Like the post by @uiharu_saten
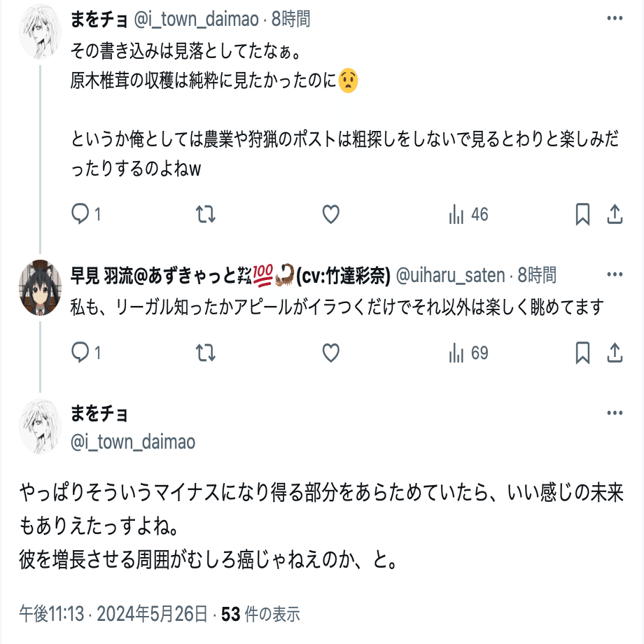Viewport: 644px width, 644px height. (x=330, y=353)
